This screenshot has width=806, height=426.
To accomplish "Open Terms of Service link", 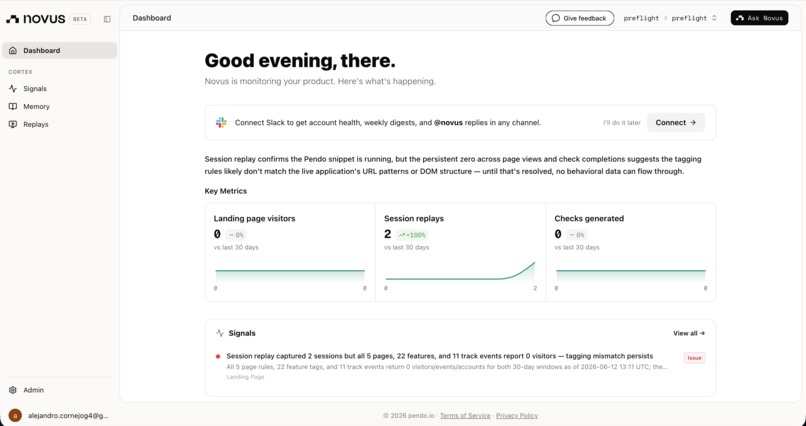I will click(465, 416).
